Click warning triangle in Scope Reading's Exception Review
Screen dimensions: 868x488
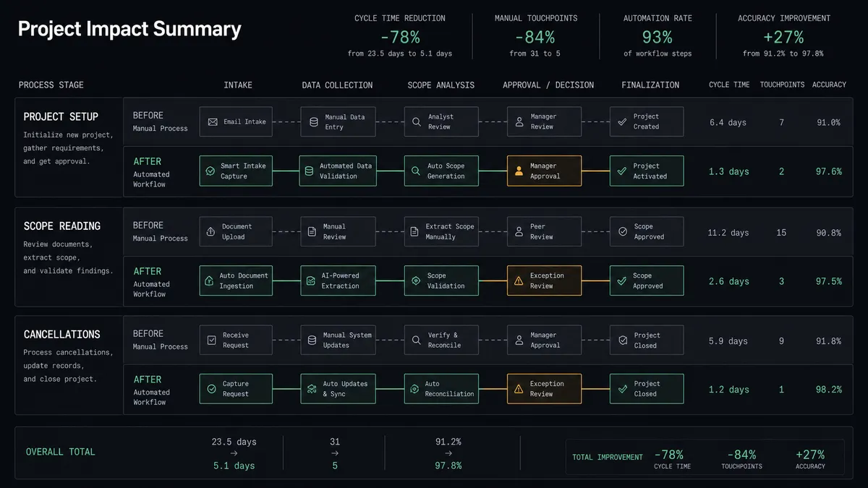(519, 281)
